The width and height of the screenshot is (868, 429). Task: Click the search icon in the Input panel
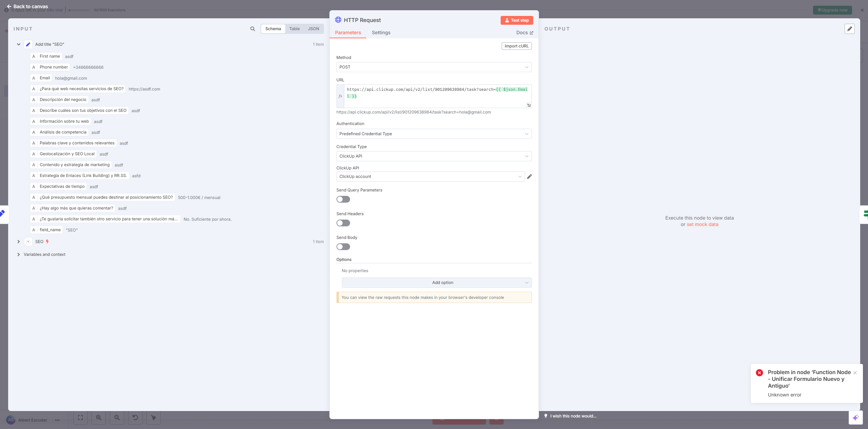click(x=252, y=29)
